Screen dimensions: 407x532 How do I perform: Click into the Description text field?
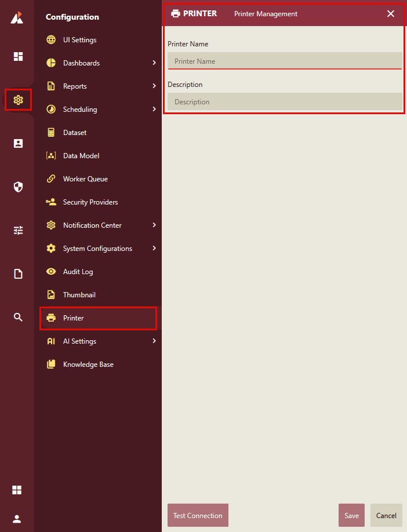285,101
